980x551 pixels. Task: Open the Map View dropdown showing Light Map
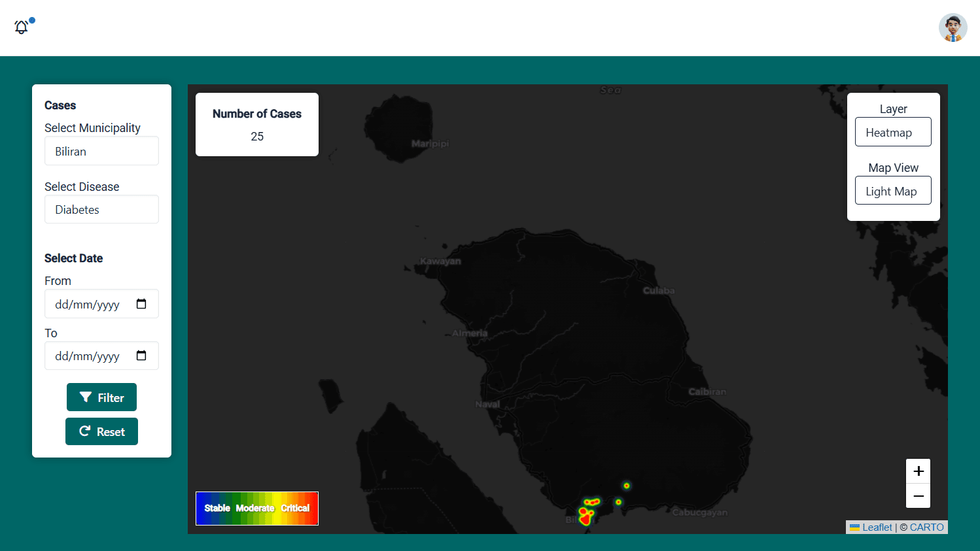point(893,191)
